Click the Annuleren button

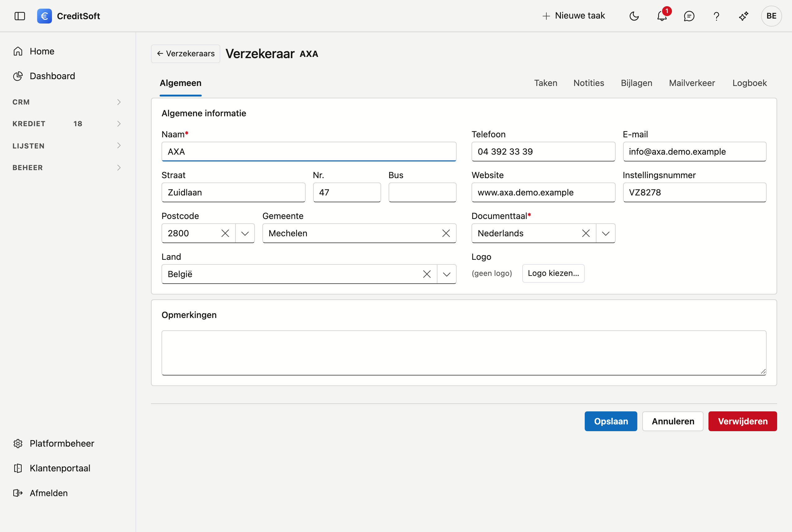tap(673, 421)
